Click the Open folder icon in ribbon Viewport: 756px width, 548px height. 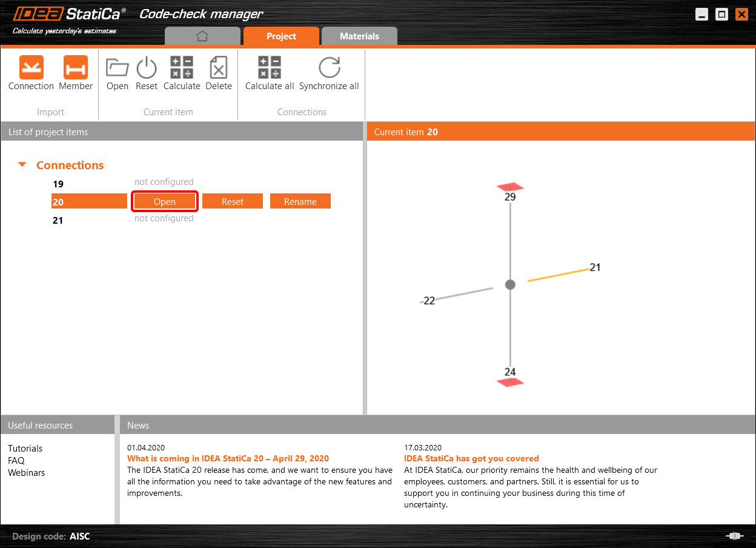(118, 67)
